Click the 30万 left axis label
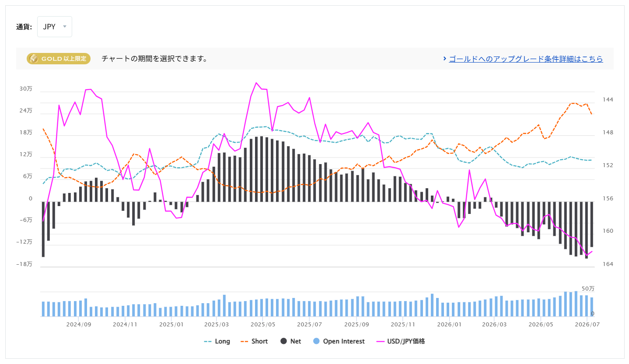This screenshot has width=629, height=364. click(26, 89)
